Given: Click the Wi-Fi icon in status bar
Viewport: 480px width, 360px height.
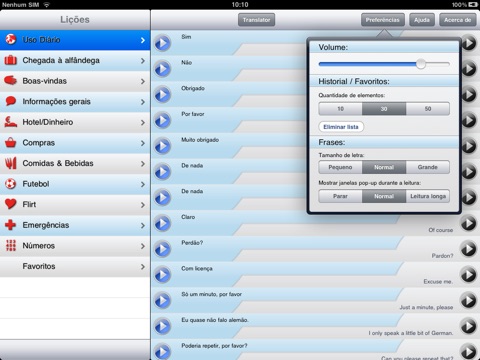Looking at the screenshot, I should coord(47,5).
